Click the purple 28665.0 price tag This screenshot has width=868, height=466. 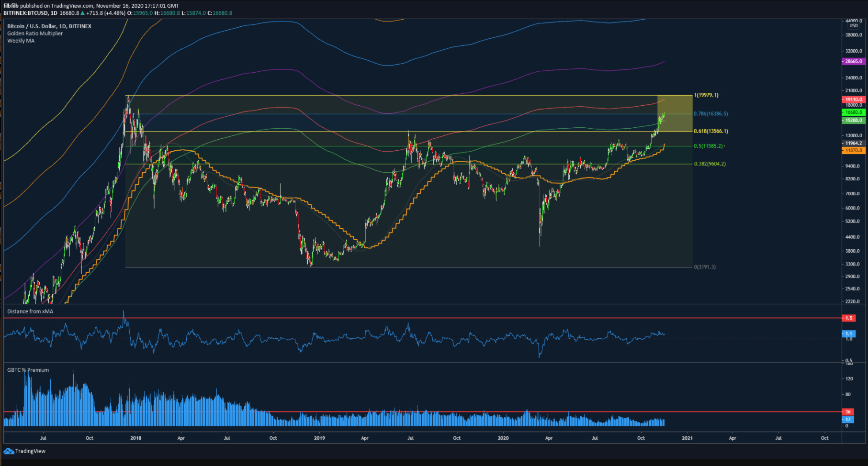tap(853, 61)
